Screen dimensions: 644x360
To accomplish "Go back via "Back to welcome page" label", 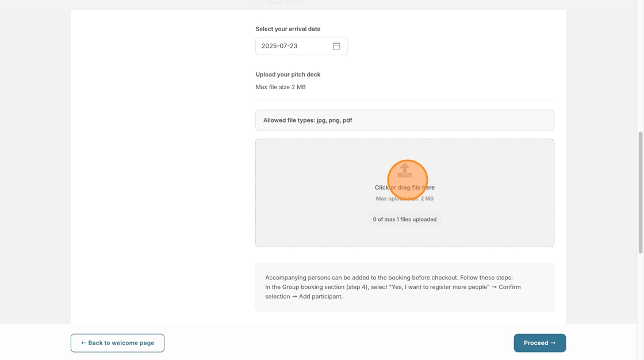I will pyautogui.click(x=121, y=343).
